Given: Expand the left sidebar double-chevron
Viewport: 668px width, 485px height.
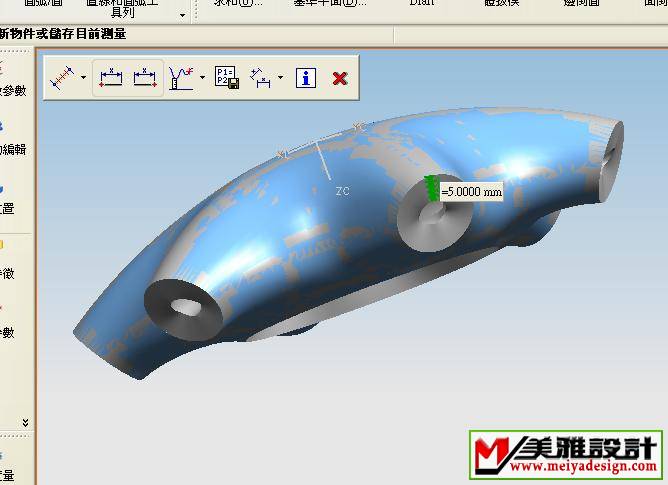Looking at the screenshot, I should 26,422.
